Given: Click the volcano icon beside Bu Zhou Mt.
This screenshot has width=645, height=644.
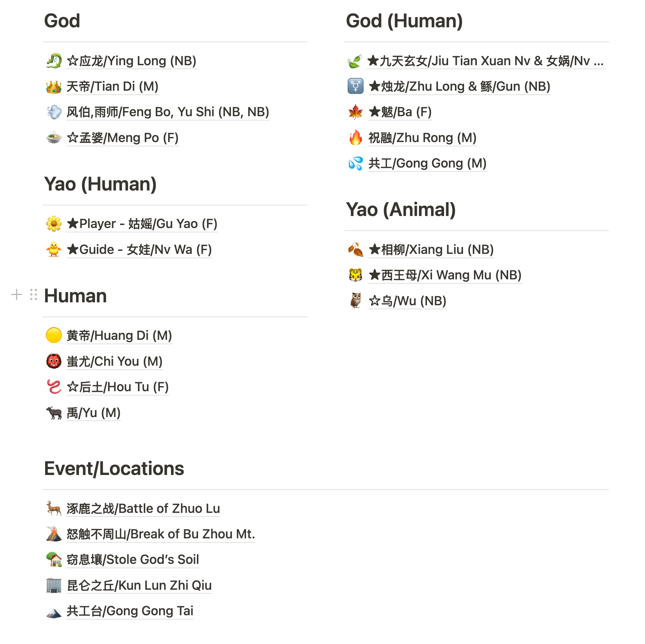Looking at the screenshot, I should [x=54, y=534].
